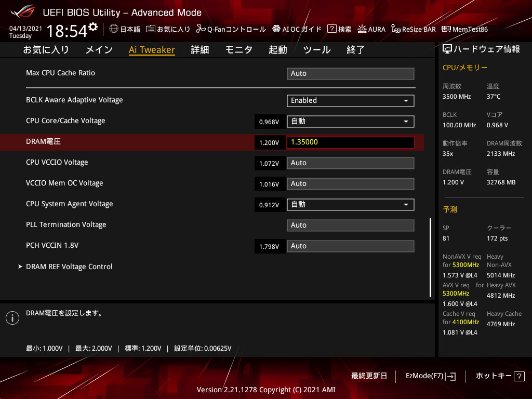Click VCCIO Mem OC Voltage Auto field
532x399 pixels.
click(351, 184)
